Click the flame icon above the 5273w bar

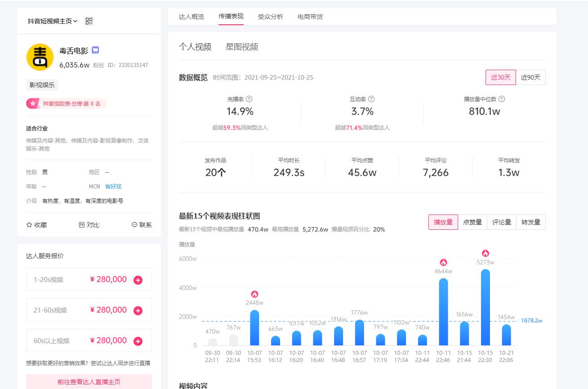485,253
